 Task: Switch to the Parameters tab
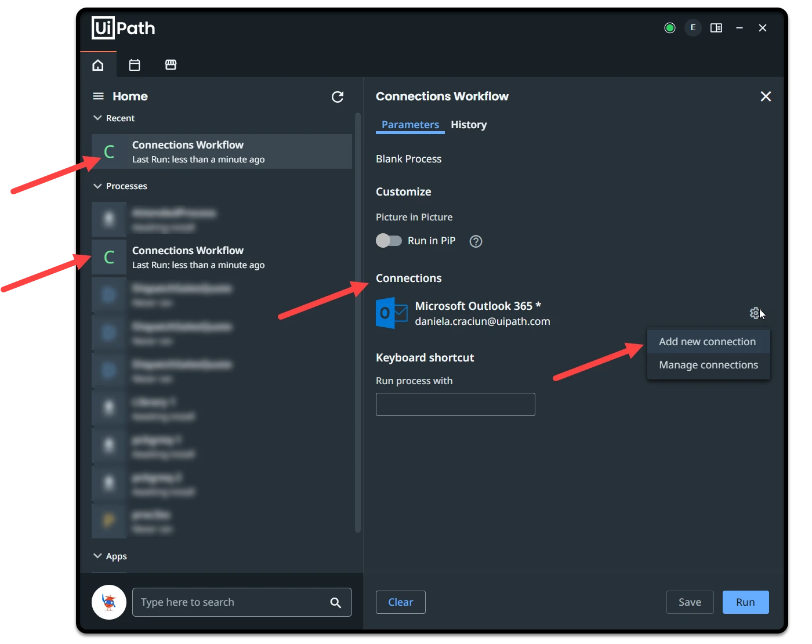click(x=410, y=125)
